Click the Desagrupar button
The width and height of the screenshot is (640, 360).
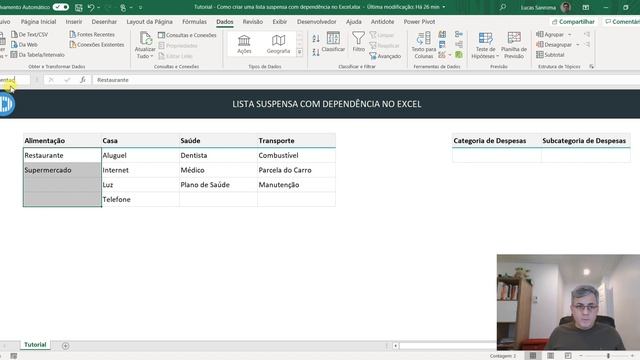point(554,44)
